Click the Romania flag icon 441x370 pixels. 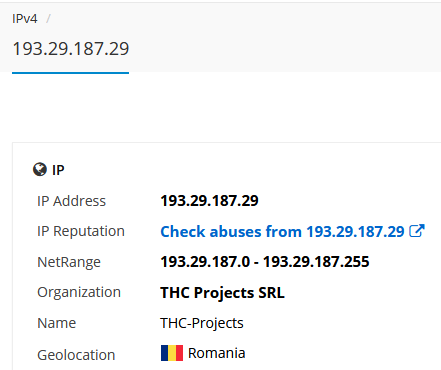172,353
